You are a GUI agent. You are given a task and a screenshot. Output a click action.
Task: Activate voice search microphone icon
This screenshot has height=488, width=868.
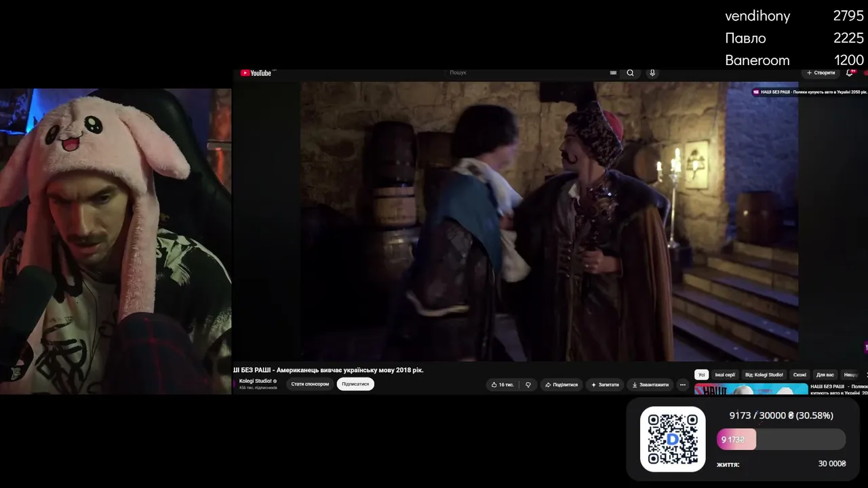pos(652,73)
